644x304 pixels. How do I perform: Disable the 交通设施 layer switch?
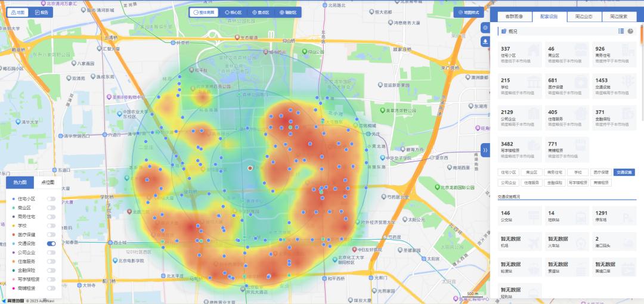[51, 244]
